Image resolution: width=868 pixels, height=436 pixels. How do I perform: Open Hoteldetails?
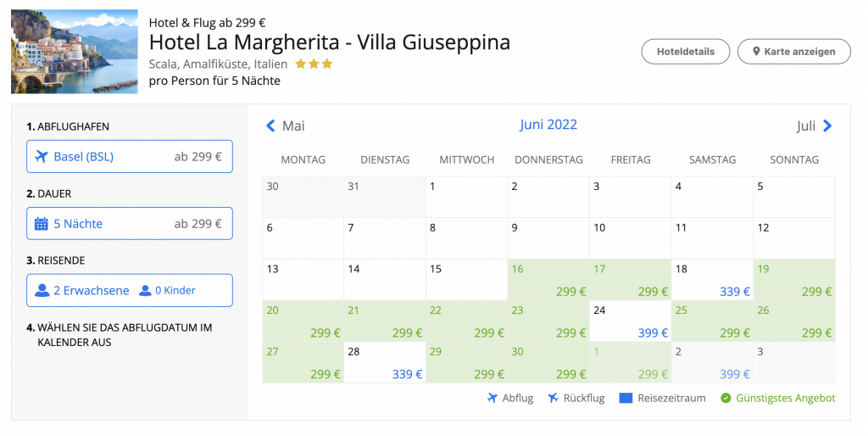click(686, 52)
